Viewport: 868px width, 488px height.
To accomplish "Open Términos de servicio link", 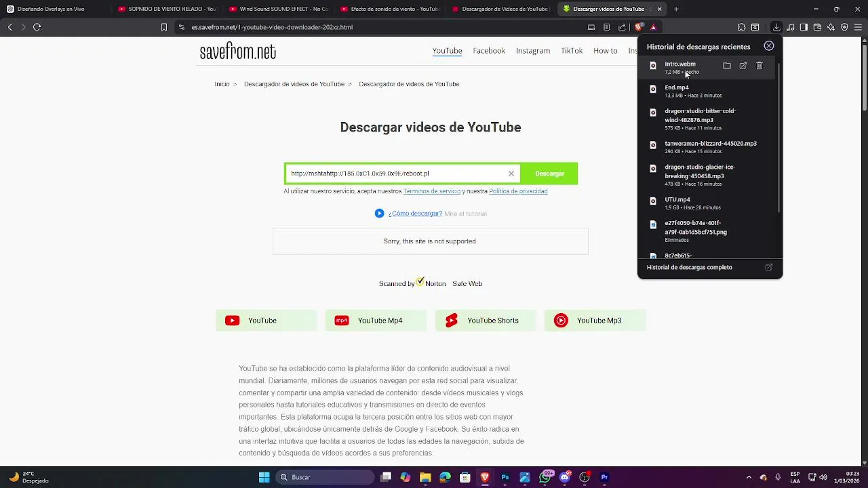I will [432, 191].
